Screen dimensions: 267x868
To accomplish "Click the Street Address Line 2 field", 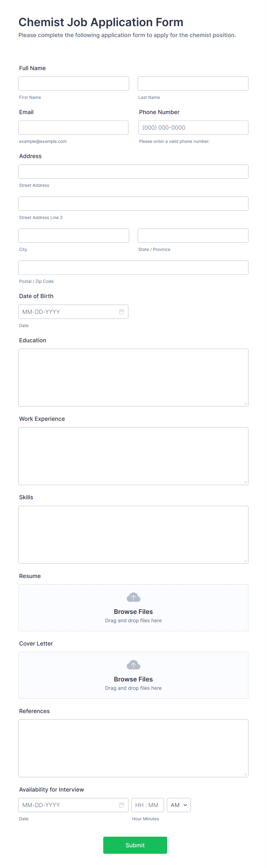I will 133,203.
